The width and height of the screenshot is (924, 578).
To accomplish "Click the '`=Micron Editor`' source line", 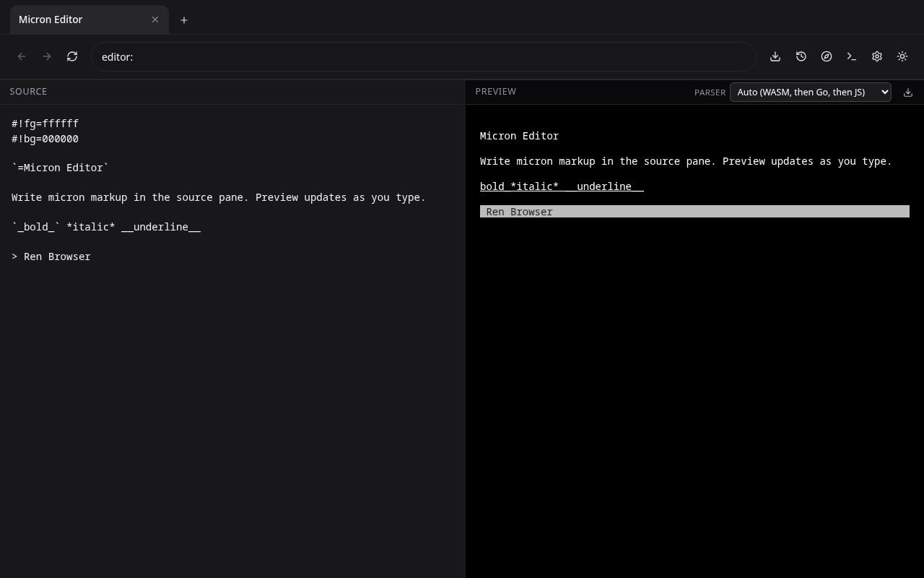I will pyautogui.click(x=60, y=168).
